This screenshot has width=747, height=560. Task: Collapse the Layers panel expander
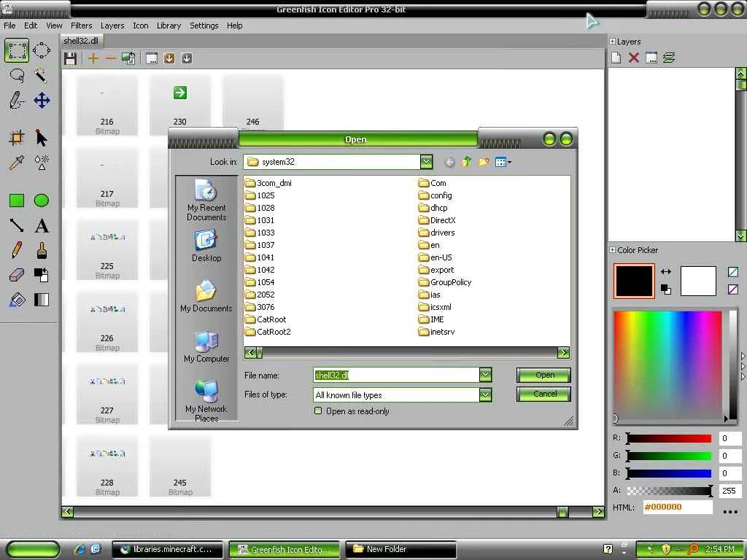(x=612, y=42)
